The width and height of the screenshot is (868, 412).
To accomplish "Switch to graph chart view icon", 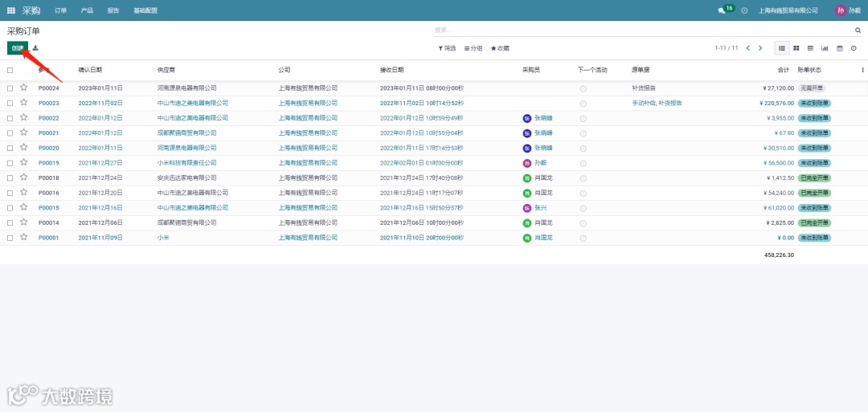I will 825,48.
